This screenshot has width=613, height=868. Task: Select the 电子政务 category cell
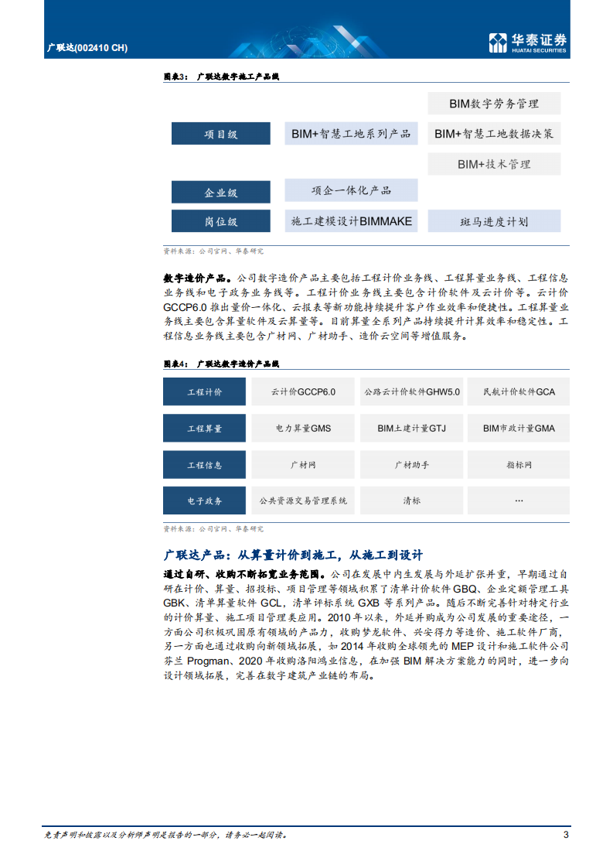(x=204, y=501)
